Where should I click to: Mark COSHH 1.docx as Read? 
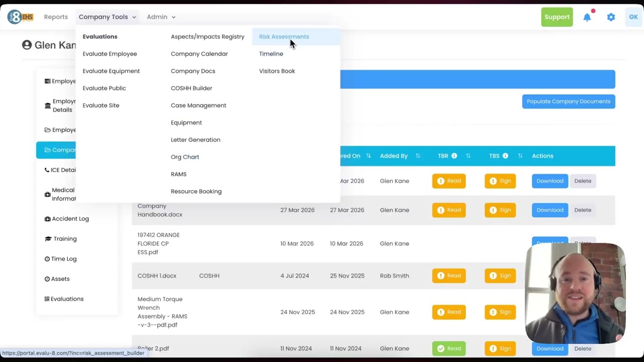(x=449, y=276)
